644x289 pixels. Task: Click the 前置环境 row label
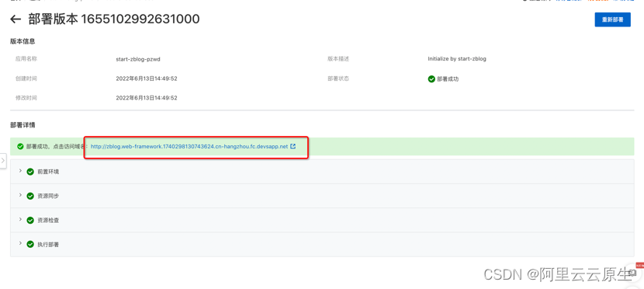pyautogui.click(x=48, y=172)
